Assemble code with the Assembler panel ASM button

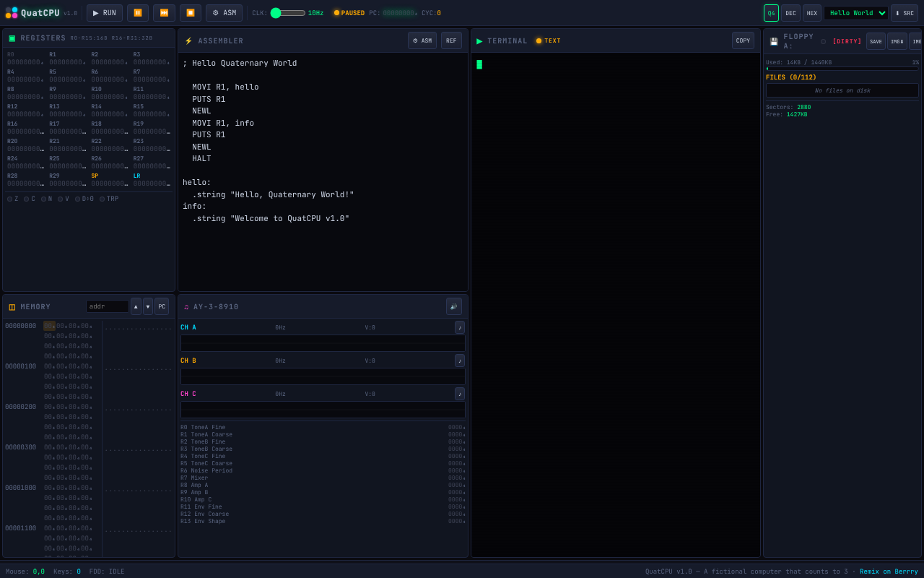pyautogui.click(x=422, y=40)
